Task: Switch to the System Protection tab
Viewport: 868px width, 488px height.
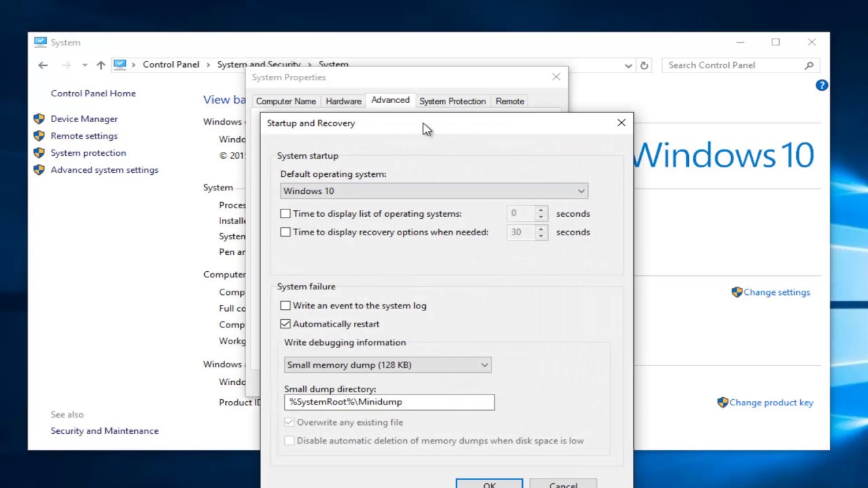Action: (452, 101)
